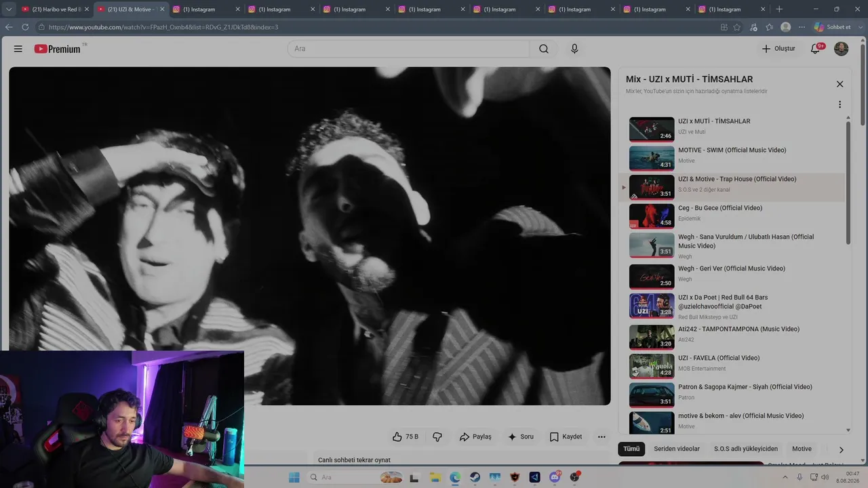This screenshot has height=488, width=868.
Task: Start voice search with the microphone
Action: (574, 49)
